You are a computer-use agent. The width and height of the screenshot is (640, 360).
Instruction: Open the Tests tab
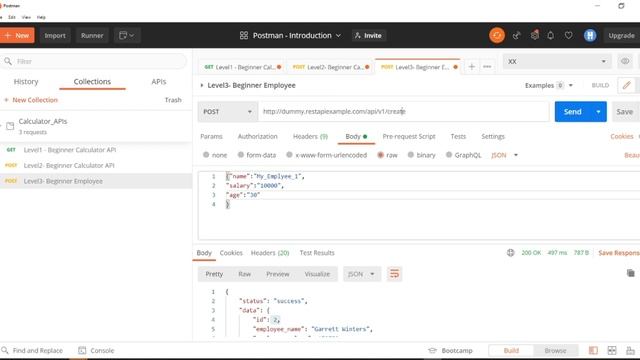458,136
